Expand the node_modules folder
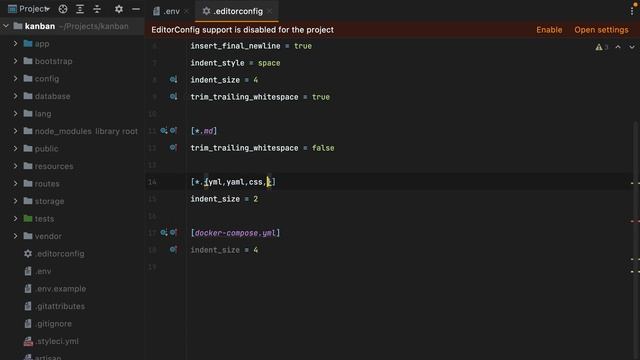 (16, 131)
